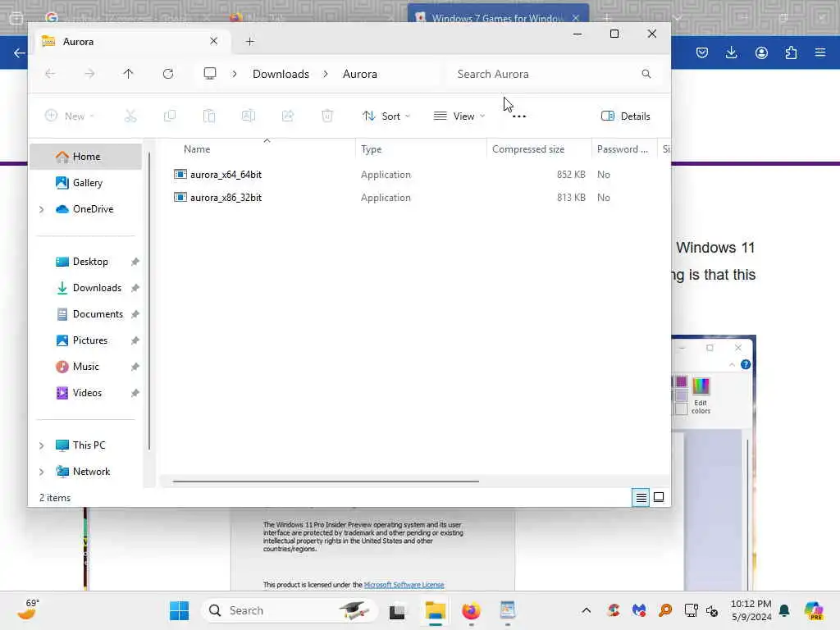Expand the Network tree node

pyautogui.click(x=41, y=472)
